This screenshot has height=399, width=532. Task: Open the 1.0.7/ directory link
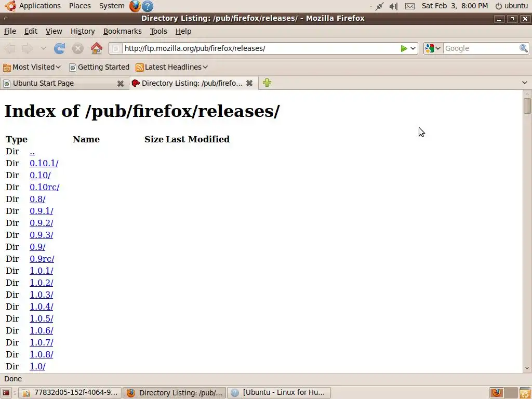[x=42, y=342]
